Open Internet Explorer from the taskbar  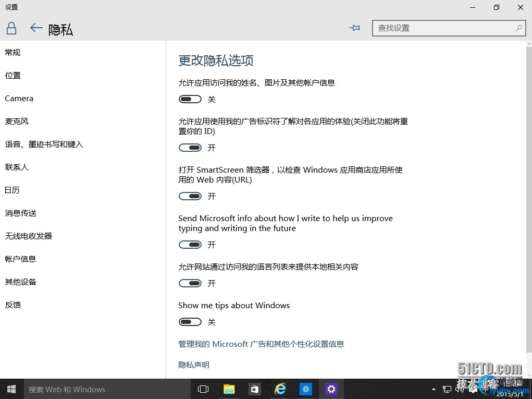[280, 389]
